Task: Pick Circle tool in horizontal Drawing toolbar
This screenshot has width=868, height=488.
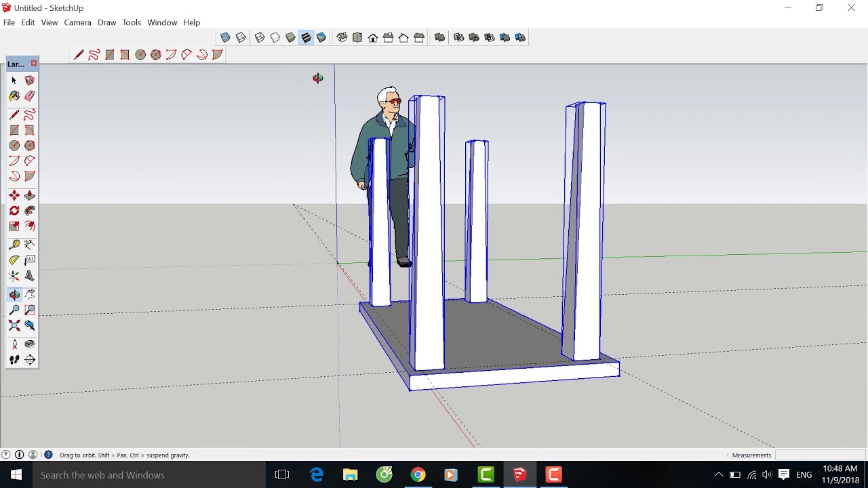Action: (x=140, y=55)
